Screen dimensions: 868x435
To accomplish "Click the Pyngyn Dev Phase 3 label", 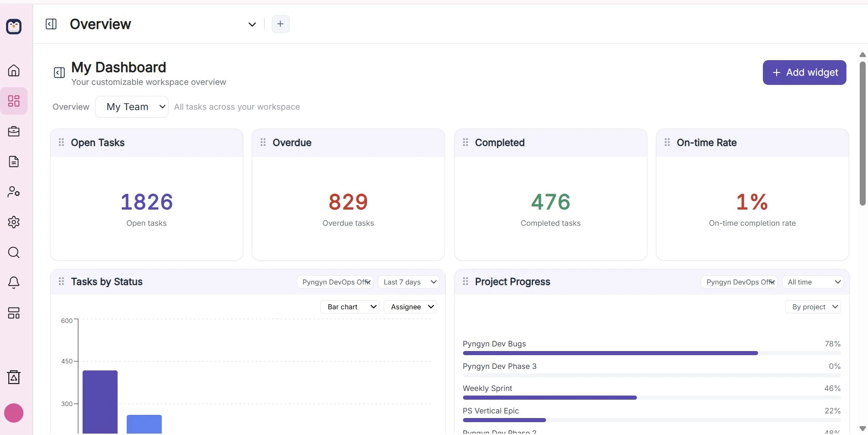I will coord(499,366).
